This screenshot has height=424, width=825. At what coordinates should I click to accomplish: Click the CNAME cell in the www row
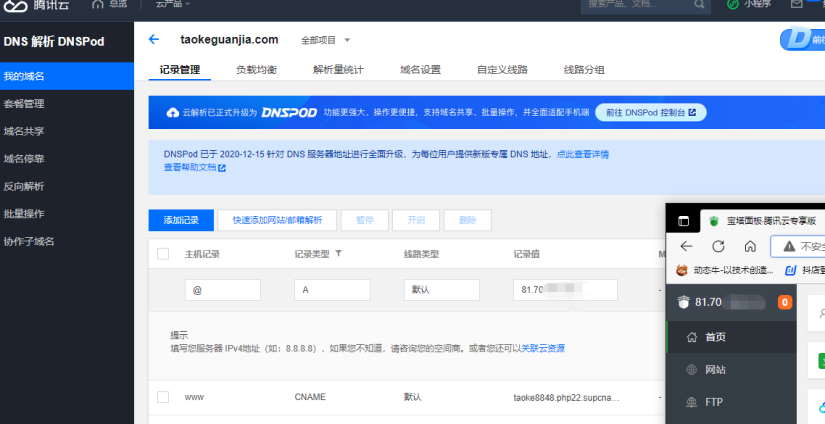[x=310, y=397]
